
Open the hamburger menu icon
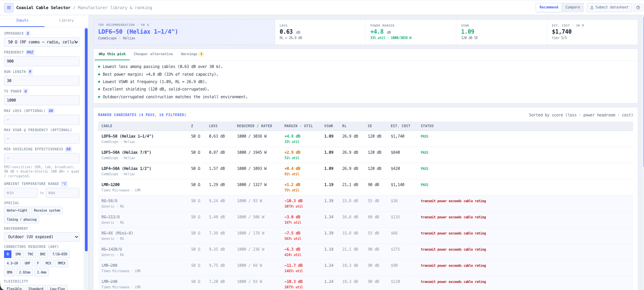[x=9, y=7]
